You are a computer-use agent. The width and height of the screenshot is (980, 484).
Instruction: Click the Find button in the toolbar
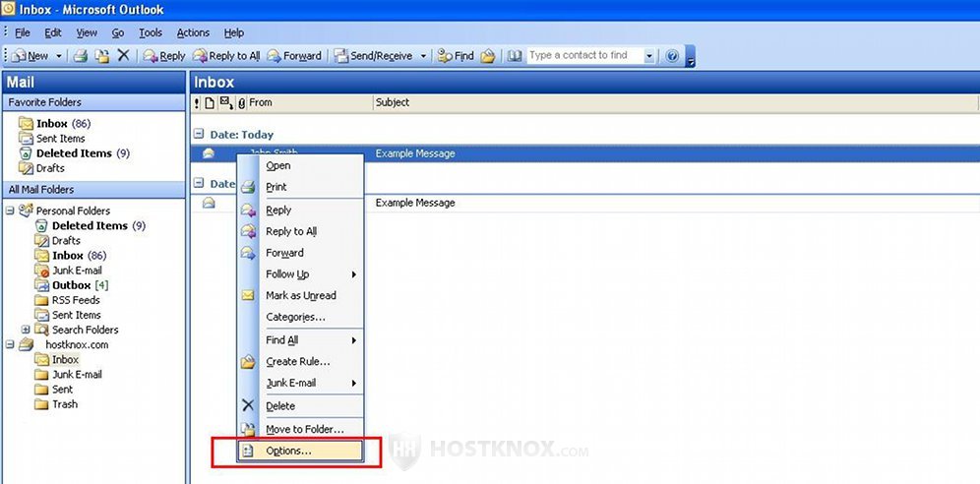[456, 56]
